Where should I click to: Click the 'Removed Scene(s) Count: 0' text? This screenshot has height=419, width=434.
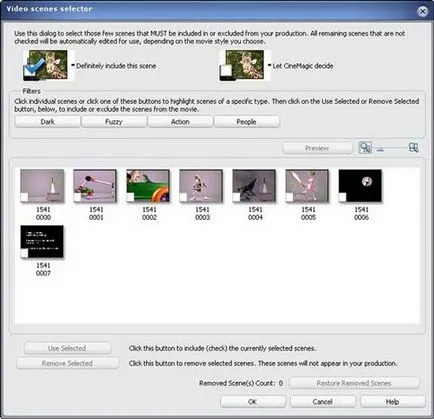(241, 383)
